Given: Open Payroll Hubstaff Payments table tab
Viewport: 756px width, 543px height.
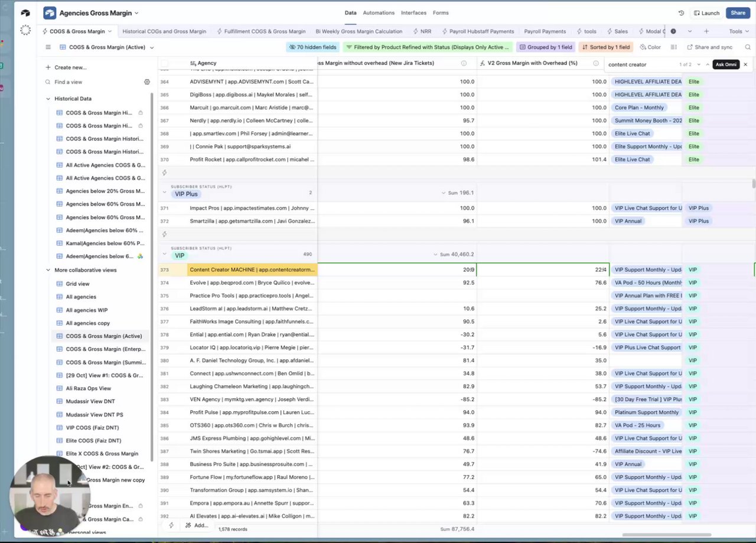Looking at the screenshot, I should click(x=478, y=31).
